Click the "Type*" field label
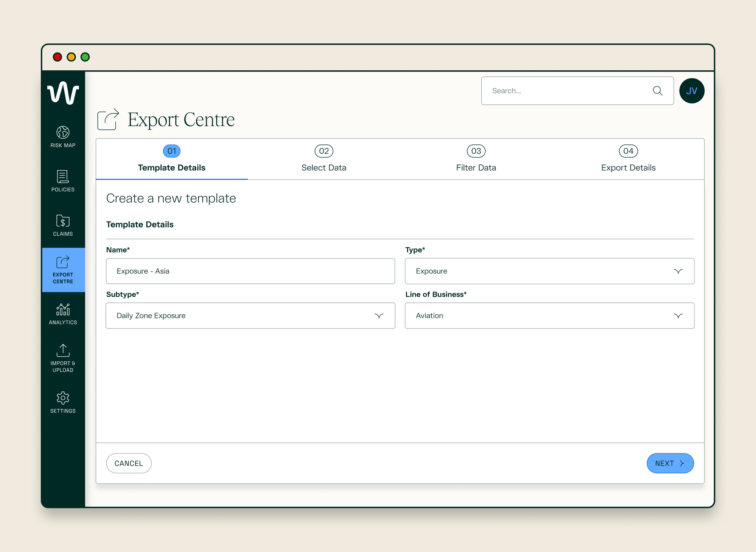 (x=415, y=250)
